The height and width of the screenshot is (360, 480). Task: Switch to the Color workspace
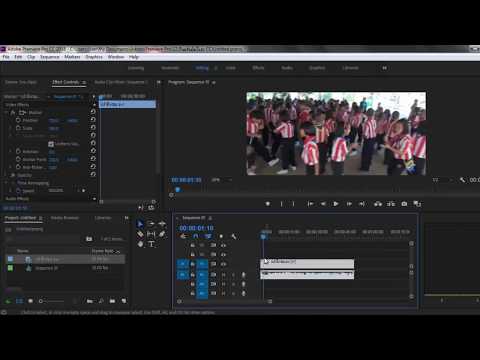point(231,68)
